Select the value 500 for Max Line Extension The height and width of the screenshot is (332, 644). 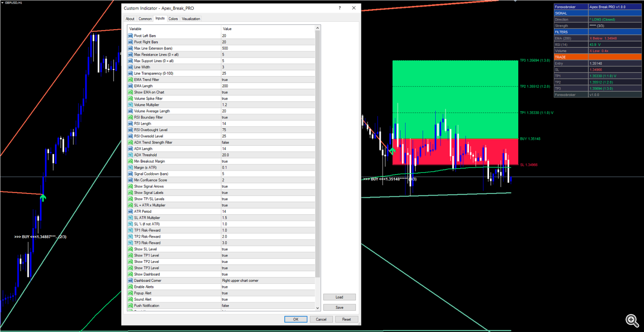click(225, 48)
